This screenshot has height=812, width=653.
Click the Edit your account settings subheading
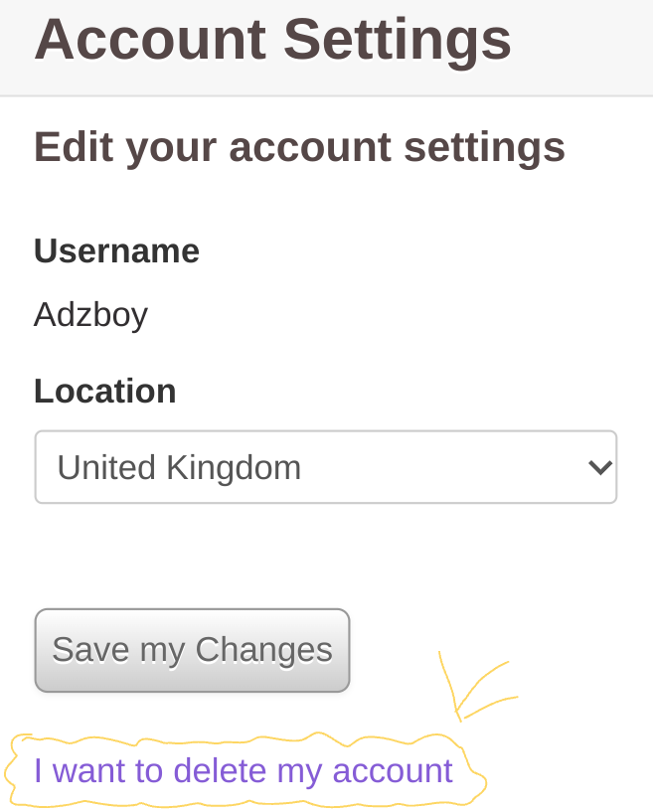point(298,146)
